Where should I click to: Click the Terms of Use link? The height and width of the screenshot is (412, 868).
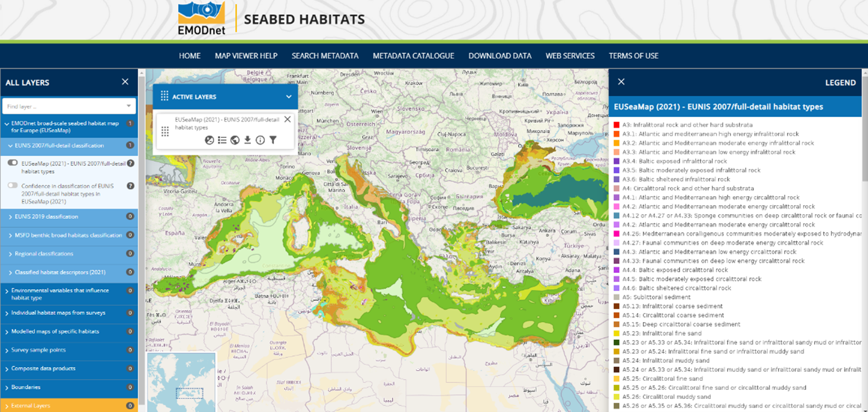click(x=633, y=56)
